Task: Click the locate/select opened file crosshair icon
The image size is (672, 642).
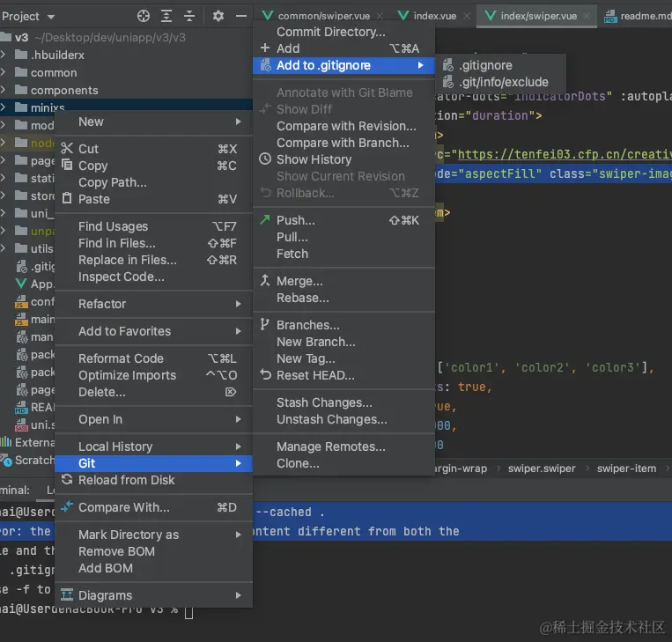Action: [144, 16]
